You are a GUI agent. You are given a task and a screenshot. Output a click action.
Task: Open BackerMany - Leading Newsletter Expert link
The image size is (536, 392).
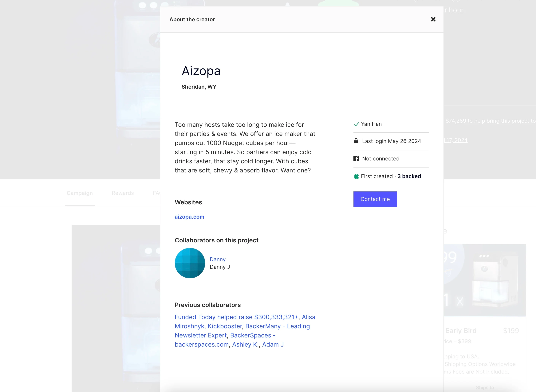242,331
